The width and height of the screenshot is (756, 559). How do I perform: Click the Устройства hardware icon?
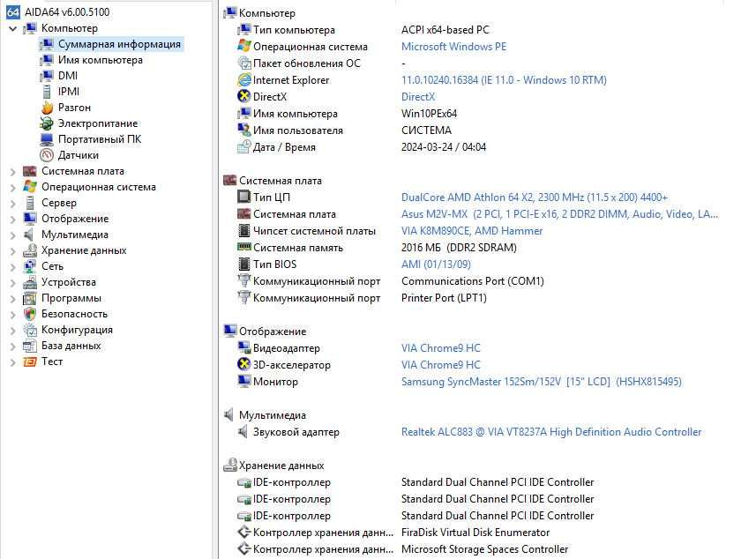pos(30,282)
